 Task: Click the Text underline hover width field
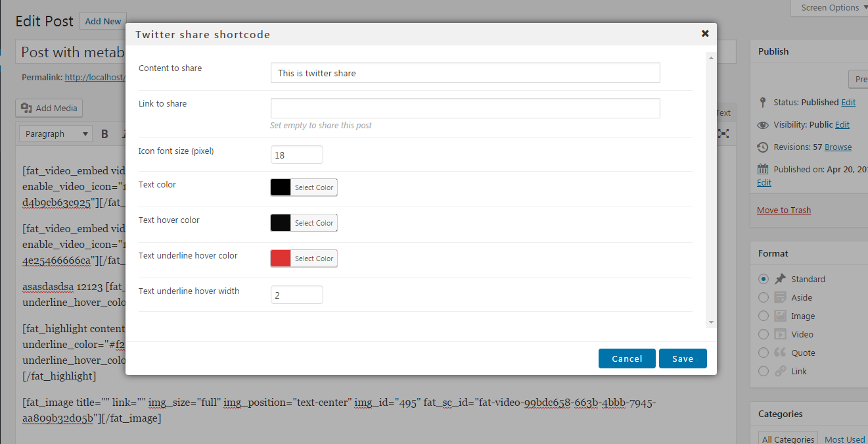(297, 295)
